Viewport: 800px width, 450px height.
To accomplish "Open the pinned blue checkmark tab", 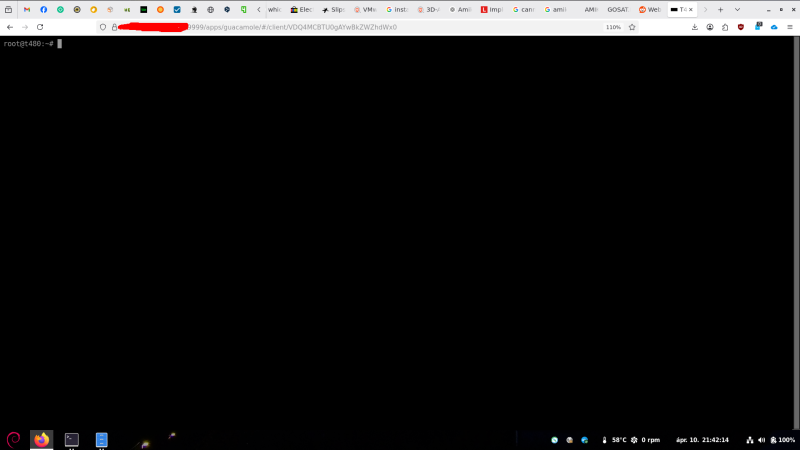I will [x=177, y=9].
